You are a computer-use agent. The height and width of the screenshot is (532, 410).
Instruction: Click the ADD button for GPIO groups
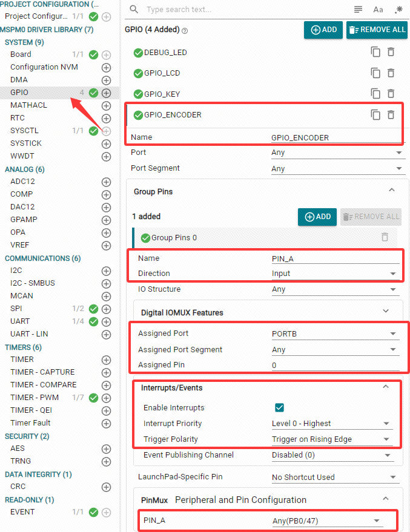(x=323, y=30)
